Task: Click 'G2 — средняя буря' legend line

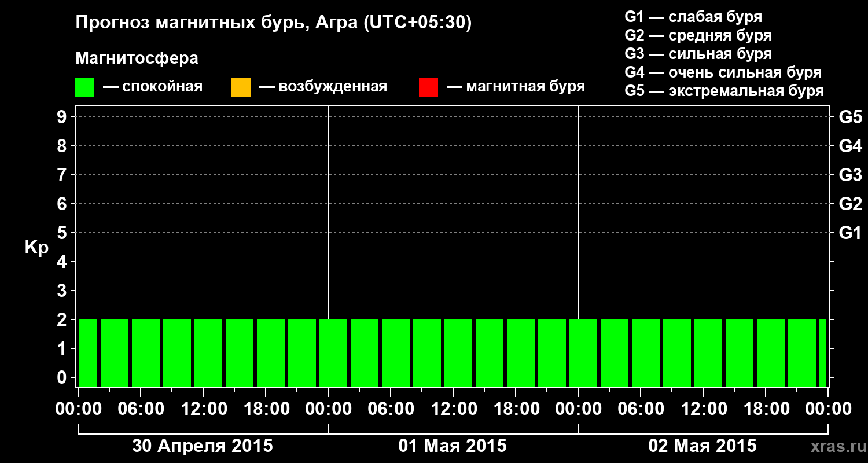Action: point(698,35)
